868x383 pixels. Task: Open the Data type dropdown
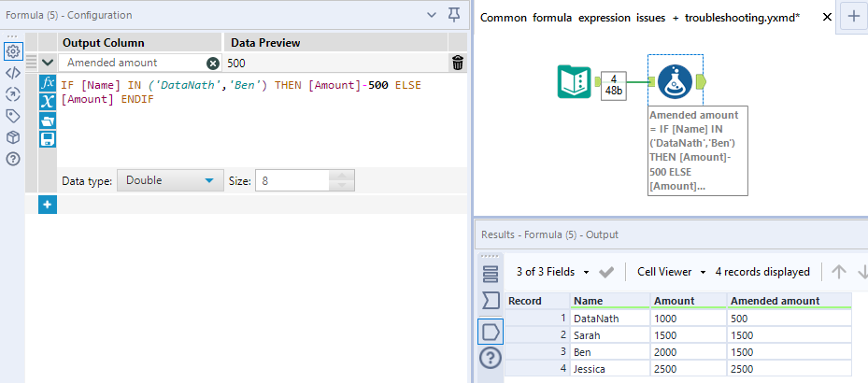tap(170, 180)
